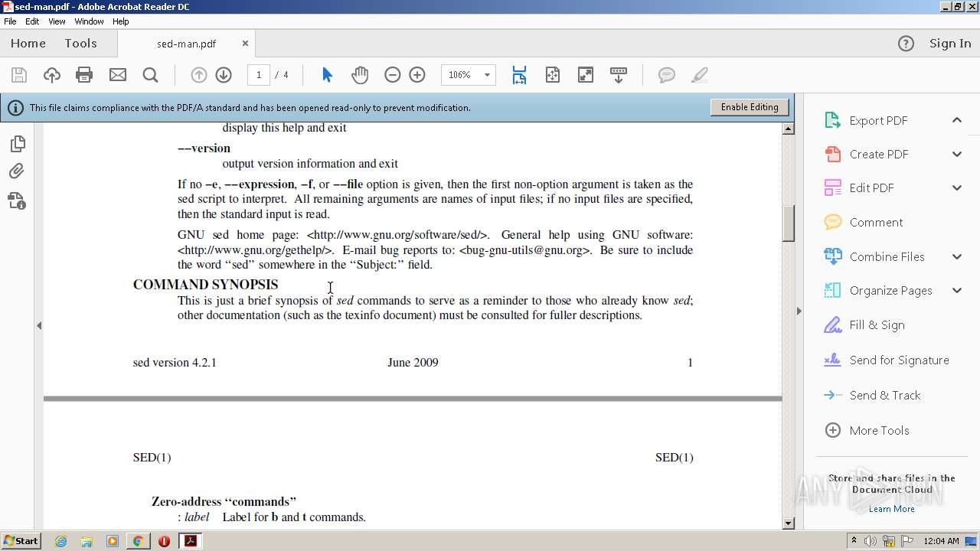
Task: Open the Page Thumbnails panel
Action: tap(17, 144)
